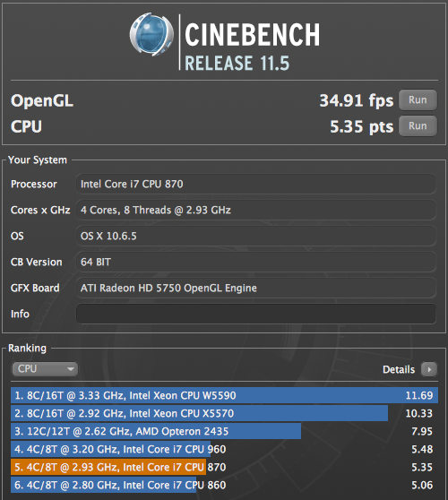Select highlighted ranking row 5 Core i7 870

(x=224, y=467)
